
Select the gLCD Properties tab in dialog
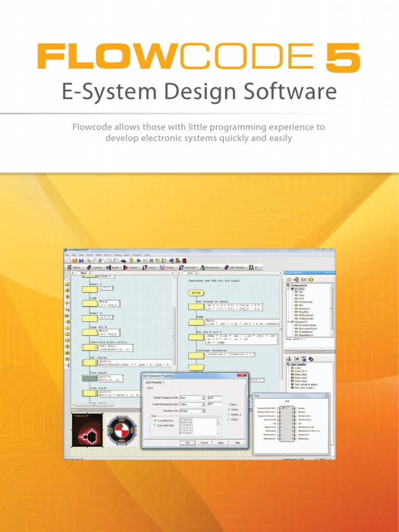point(154,382)
